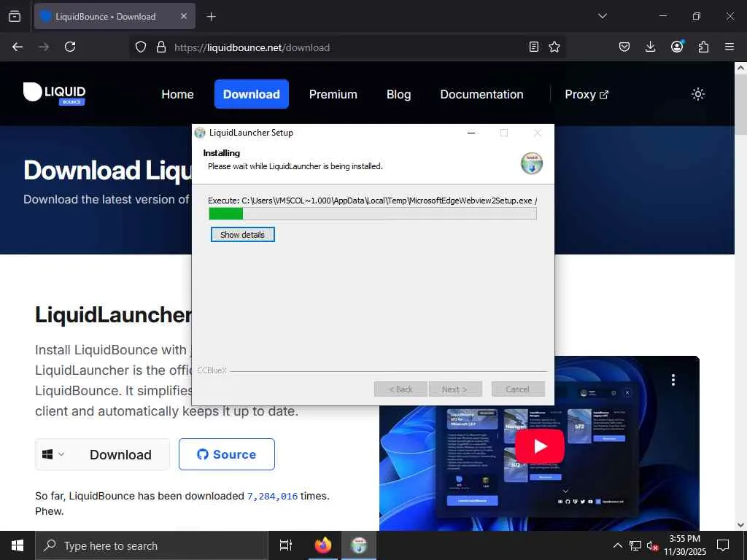Screen dimensions: 747x560
Task: Open the browser downloads panel
Action: [650, 47]
